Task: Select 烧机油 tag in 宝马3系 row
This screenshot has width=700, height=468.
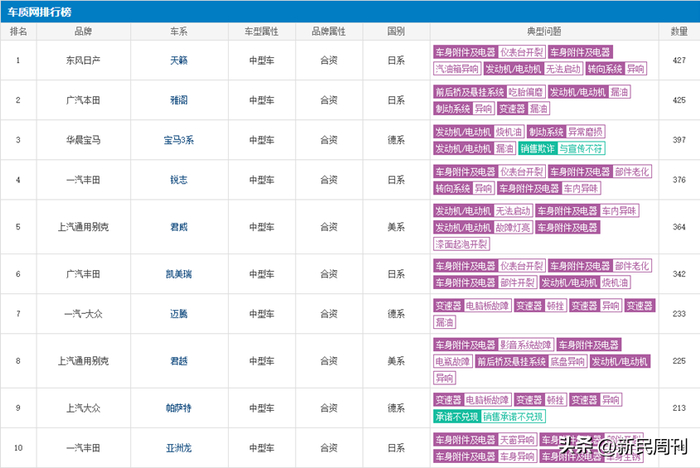Action: [x=508, y=132]
